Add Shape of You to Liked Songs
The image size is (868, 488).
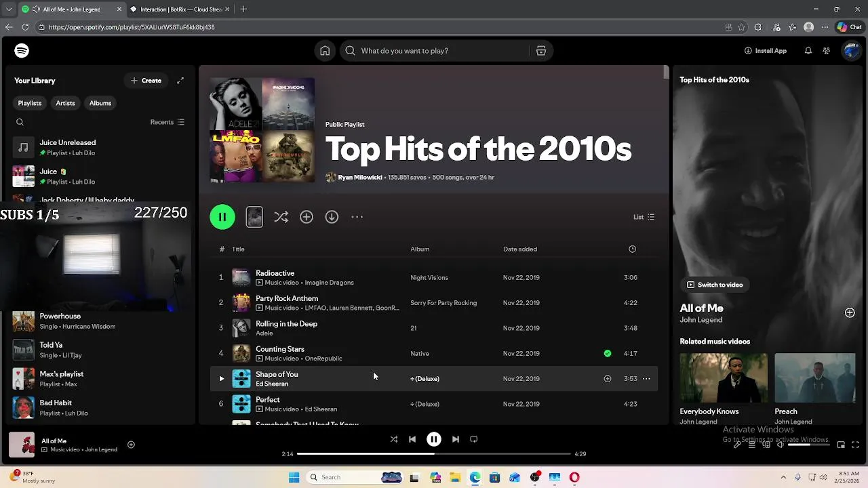pyautogui.click(x=608, y=379)
